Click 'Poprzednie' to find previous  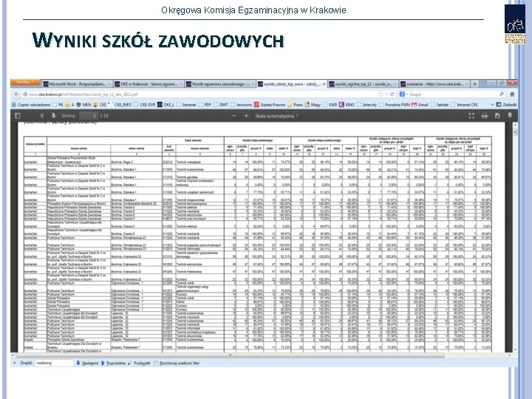click(113, 364)
